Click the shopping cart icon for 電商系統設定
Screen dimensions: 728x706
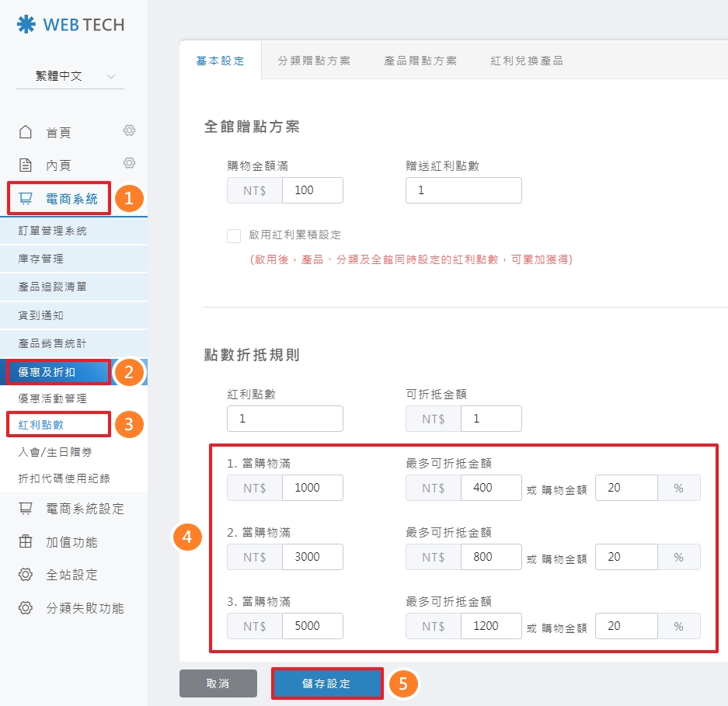click(26, 509)
